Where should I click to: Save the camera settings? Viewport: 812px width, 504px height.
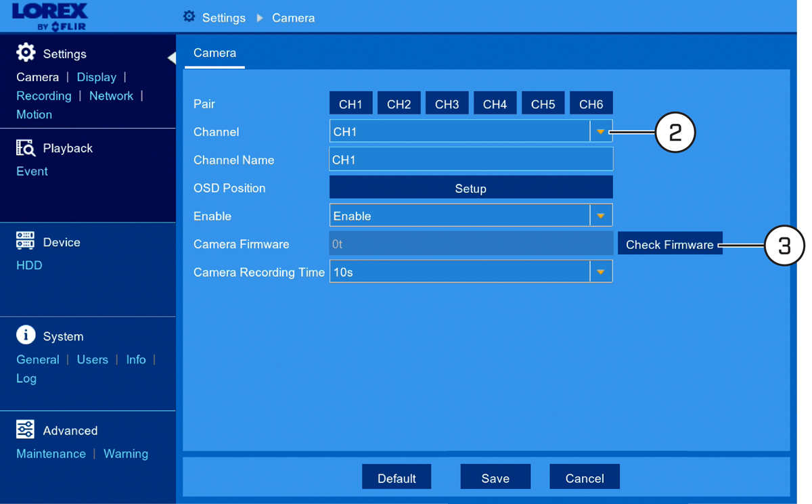(495, 477)
